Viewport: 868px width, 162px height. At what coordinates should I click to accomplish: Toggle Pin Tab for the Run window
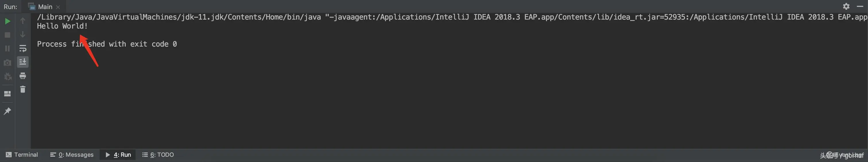point(7,111)
